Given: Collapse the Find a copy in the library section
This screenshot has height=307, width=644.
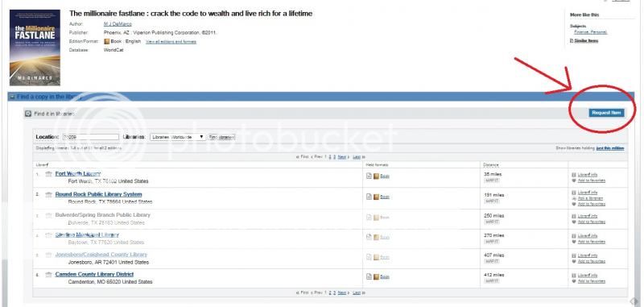Looking at the screenshot, I should coord(12,97).
